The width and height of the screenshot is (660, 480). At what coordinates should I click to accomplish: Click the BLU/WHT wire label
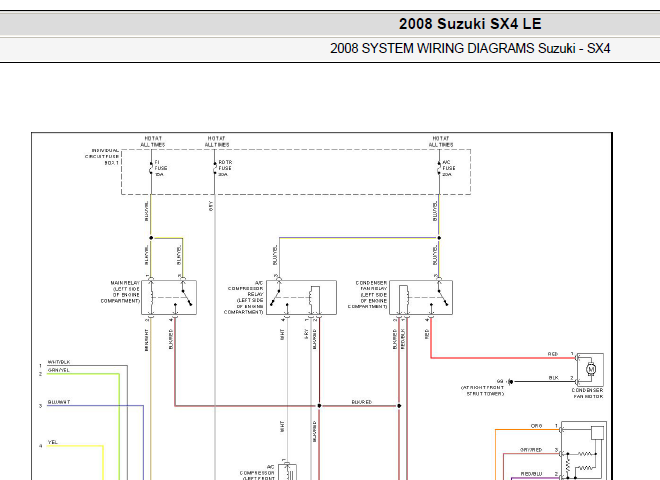(x=59, y=402)
